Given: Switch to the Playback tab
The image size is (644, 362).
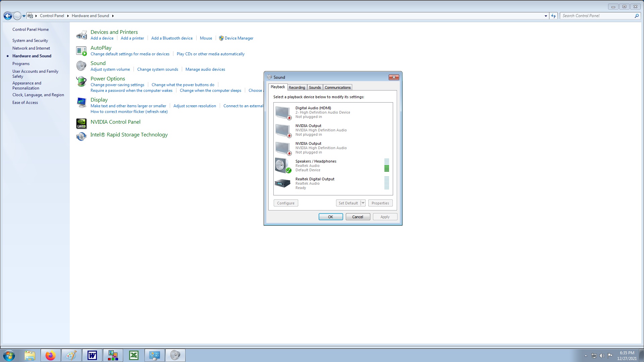Looking at the screenshot, I should (278, 87).
